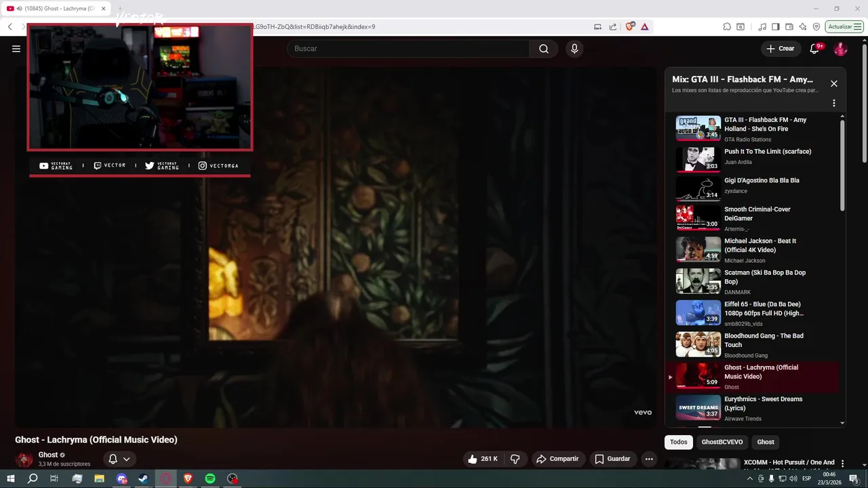Open YouTube notifications bell
Viewport: 868px width, 488px height.
815,49
